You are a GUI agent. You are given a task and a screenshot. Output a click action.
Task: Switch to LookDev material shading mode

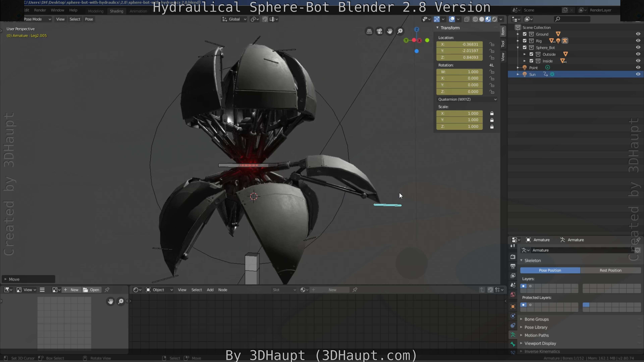click(488, 19)
